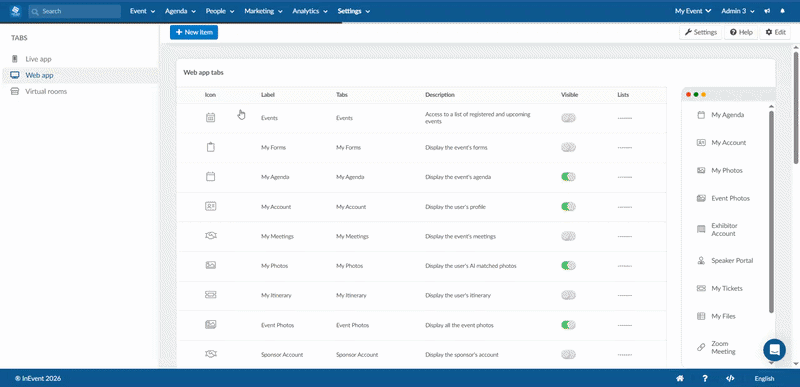Click Event Photos in preview panel
The width and height of the screenshot is (800, 387).
(x=731, y=198)
